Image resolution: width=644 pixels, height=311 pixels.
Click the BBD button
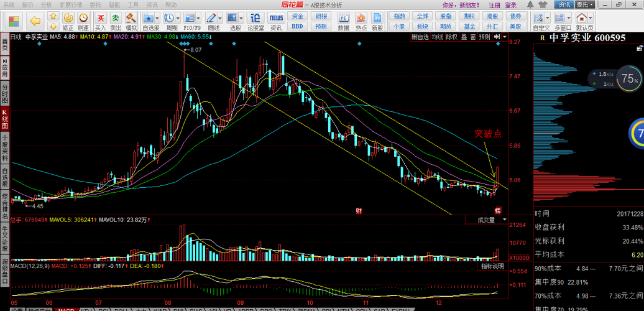pos(297,26)
